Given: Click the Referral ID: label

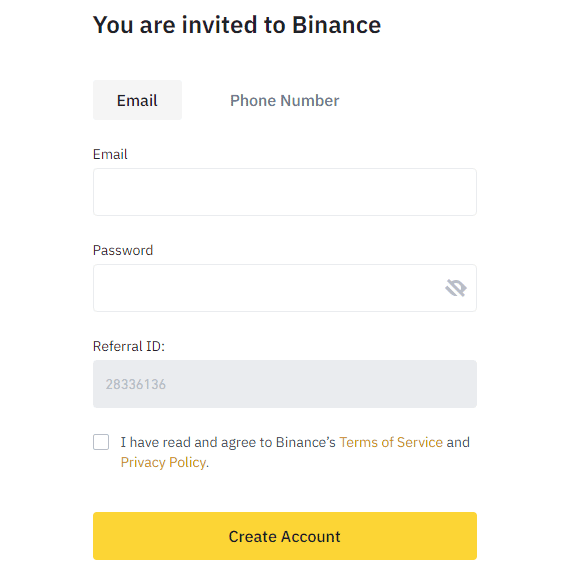Looking at the screenshot, I should pyautogui.click(x=129, y=346).
